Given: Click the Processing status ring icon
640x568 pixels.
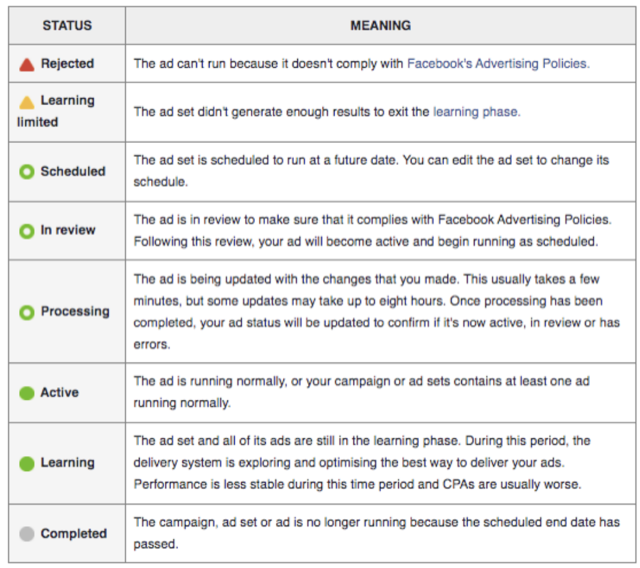Looking at the screenshot, I should click(x=27, y=312).
